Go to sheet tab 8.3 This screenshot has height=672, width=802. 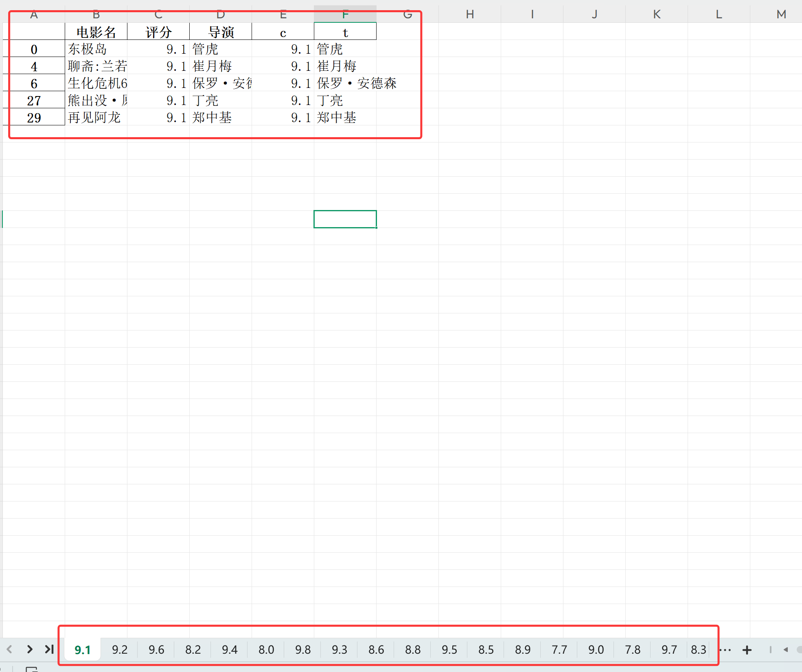click(x=698, y=650)
